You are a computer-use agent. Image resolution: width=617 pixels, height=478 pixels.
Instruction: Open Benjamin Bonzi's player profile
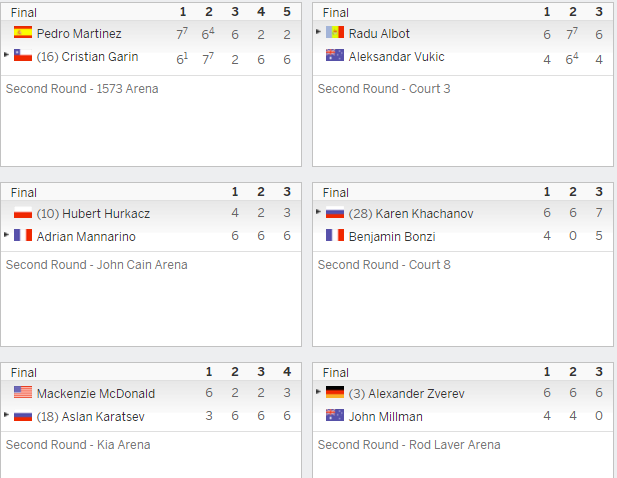click(x=392, y=236)
